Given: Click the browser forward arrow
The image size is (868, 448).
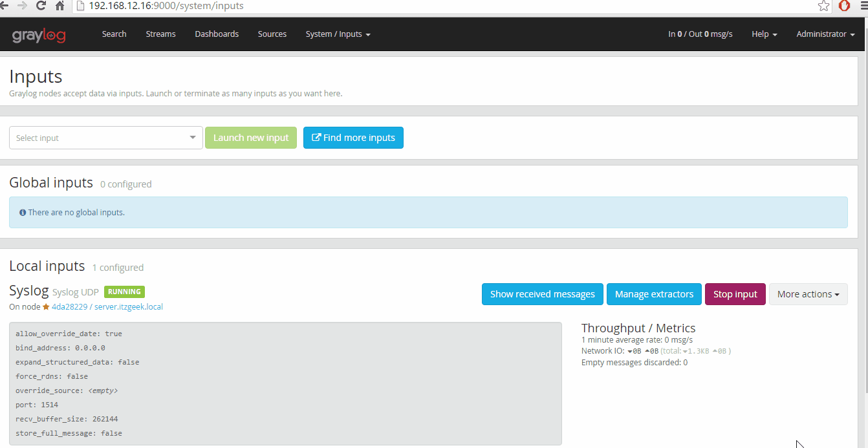Looking at the screenshot, I should 21,6.
